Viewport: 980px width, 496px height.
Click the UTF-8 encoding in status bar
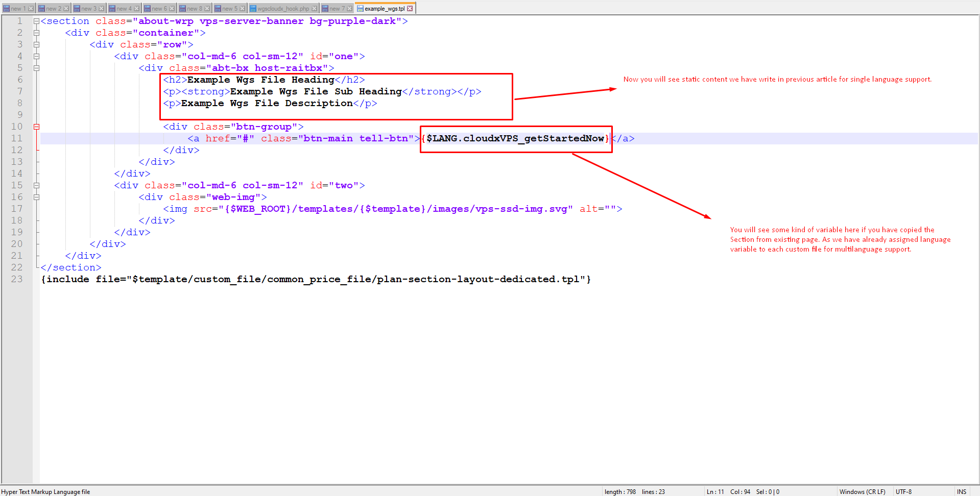click(x=903, y=492)
